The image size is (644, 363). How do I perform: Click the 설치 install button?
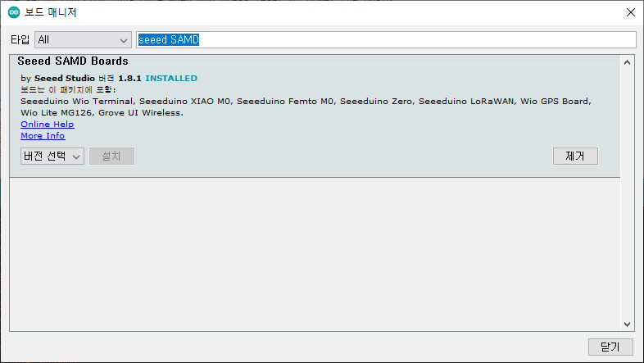click(x=111, y=156)
